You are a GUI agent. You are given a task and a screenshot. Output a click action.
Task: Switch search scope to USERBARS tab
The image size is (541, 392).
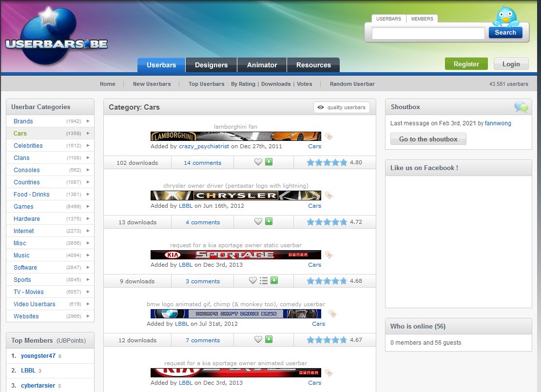click(x=388, y=19)
